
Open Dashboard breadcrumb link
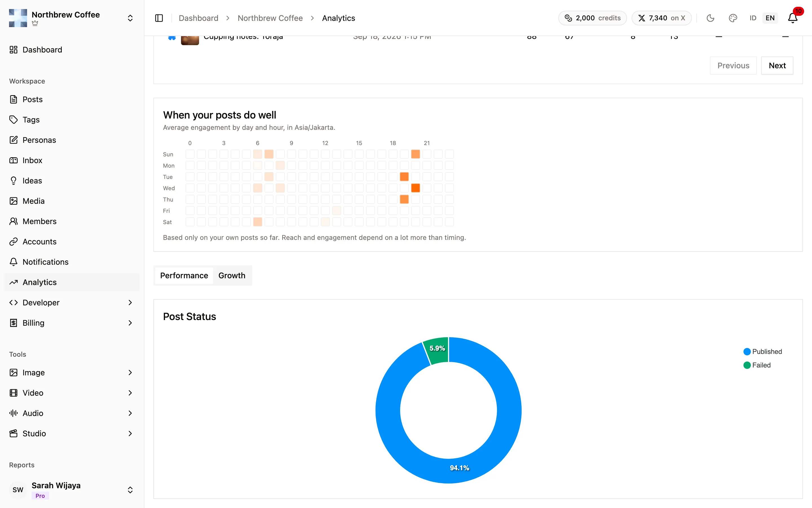pos(198,18)
